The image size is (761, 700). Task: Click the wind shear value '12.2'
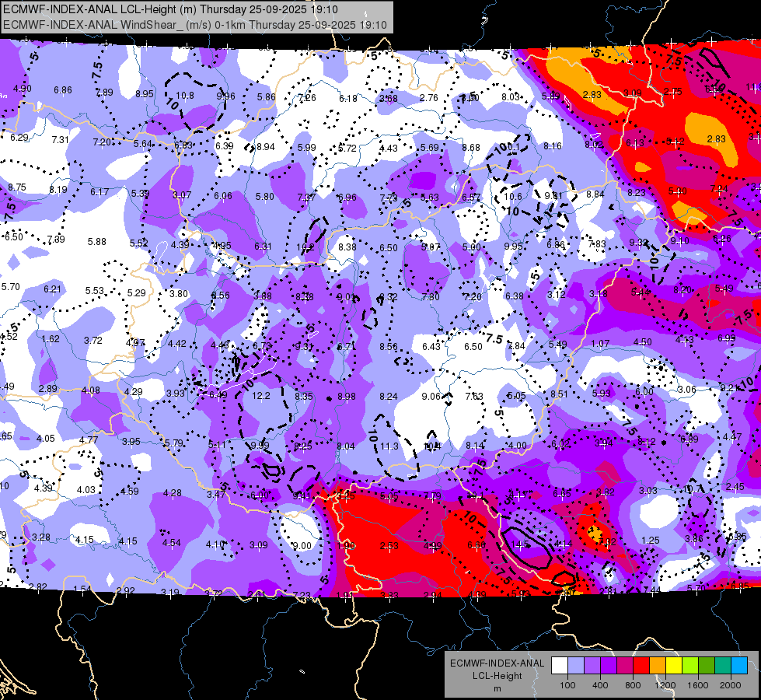click(260, 396)
